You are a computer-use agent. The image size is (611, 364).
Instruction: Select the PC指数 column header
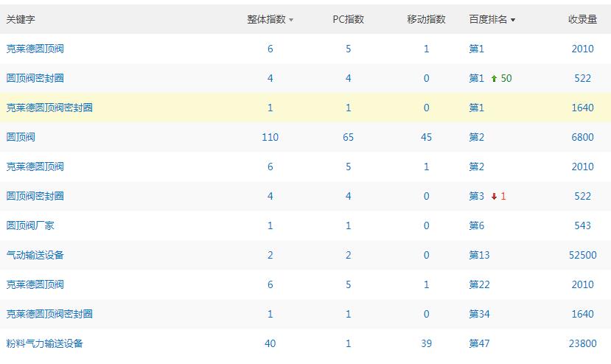(348, 20)
